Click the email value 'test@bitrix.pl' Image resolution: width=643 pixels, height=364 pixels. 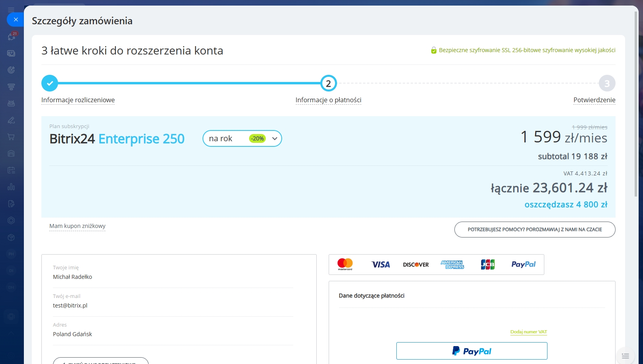click(x=70, y=306)
